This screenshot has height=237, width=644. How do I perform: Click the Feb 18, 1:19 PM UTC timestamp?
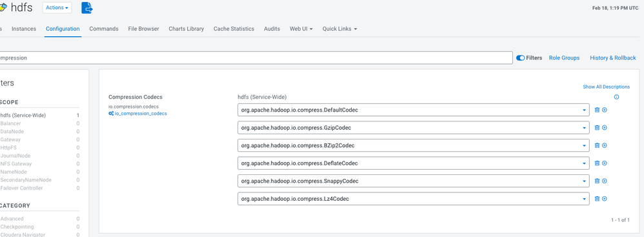click(615, 8)
